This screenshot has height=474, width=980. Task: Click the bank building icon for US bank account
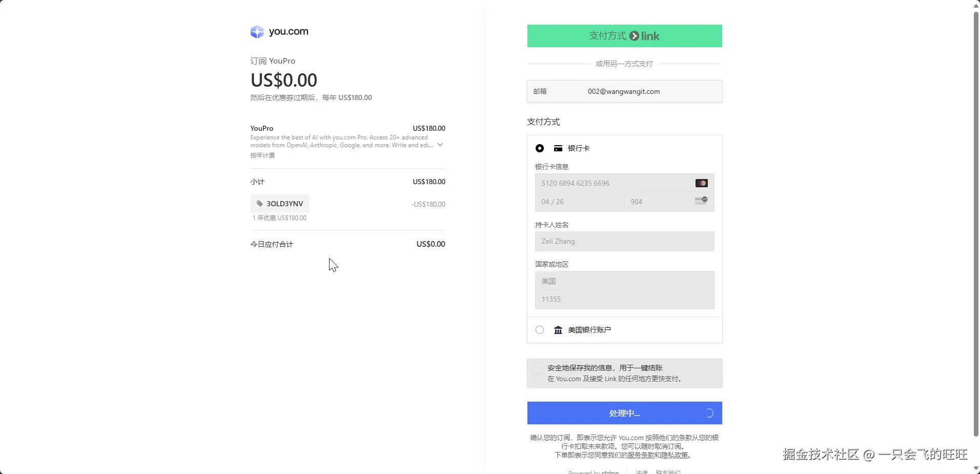coord(558,330)
